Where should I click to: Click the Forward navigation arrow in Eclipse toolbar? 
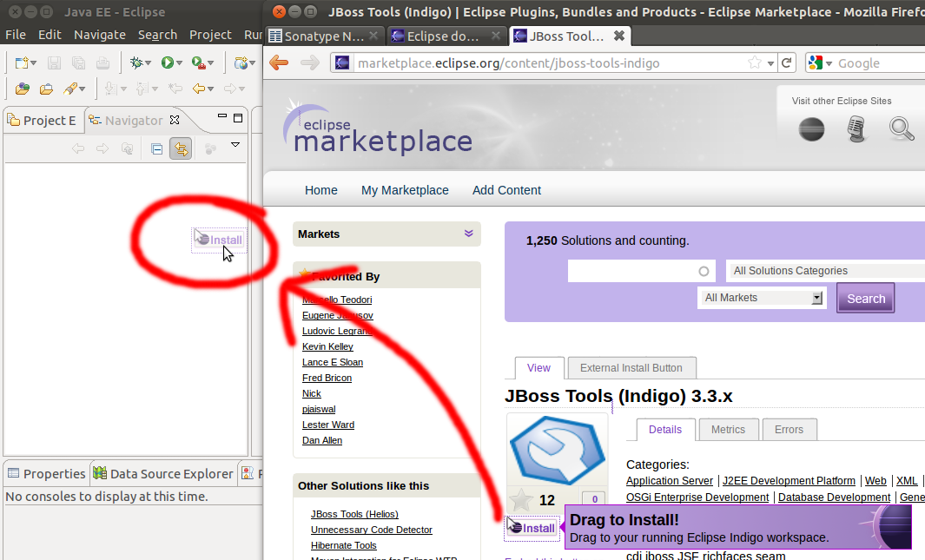point(230,89)
